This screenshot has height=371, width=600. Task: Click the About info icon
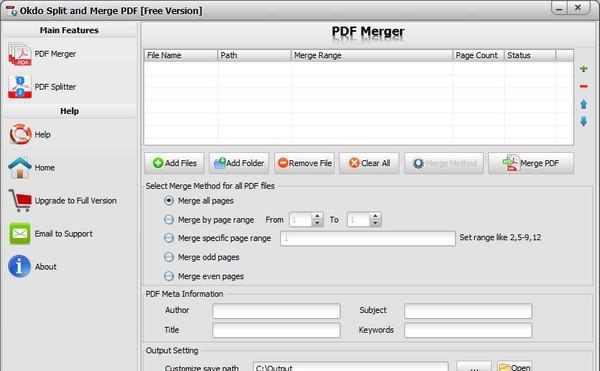pos(19,266)
